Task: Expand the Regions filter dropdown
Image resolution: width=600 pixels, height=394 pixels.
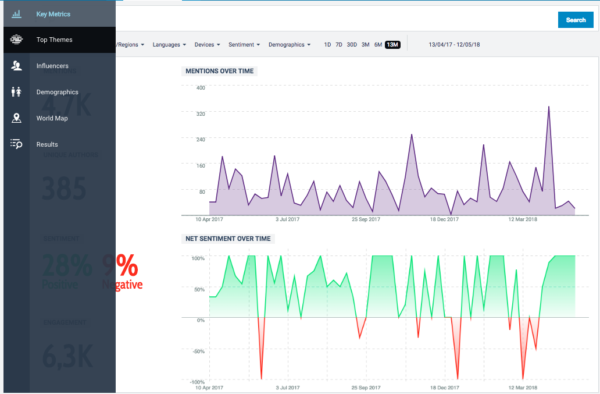Action: tap(130, 45)
